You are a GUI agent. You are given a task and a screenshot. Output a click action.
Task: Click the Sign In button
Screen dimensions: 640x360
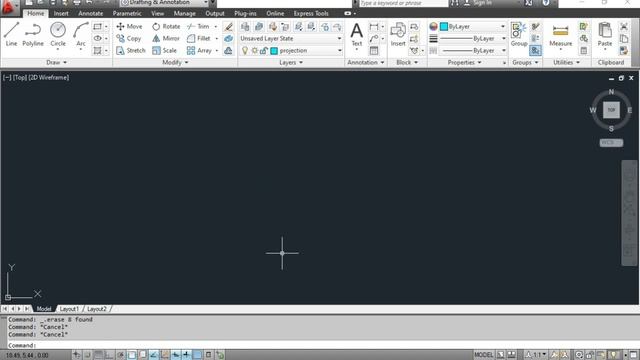[x=478, y=3]
